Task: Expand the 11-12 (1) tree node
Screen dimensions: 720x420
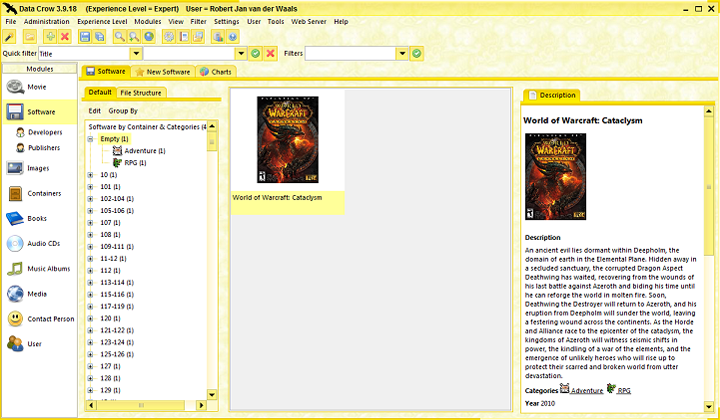Action: click(90, 258)
